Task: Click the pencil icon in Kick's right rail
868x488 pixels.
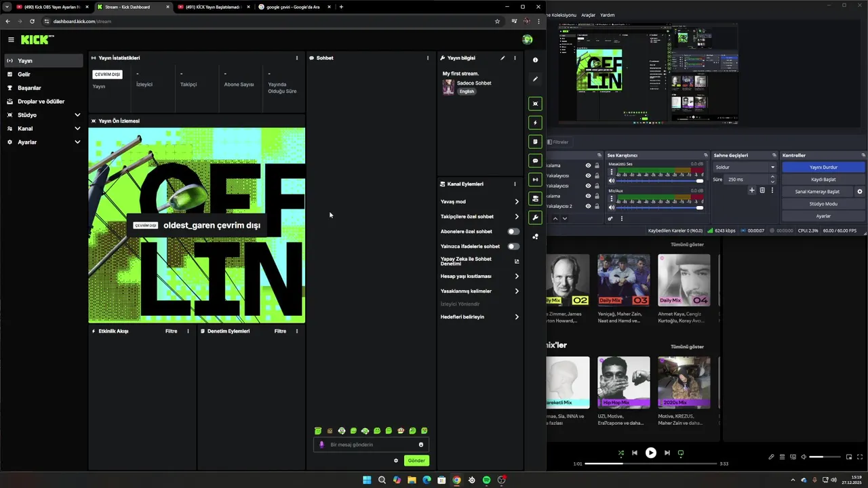Action: point(535,79)
